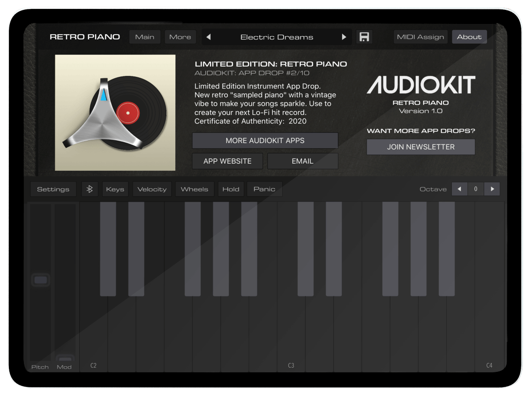Screen dimensions: 532x400
Task: Open Bluetooth MIDI settings via the Bluetooth icon
Action: click(90, 189)
